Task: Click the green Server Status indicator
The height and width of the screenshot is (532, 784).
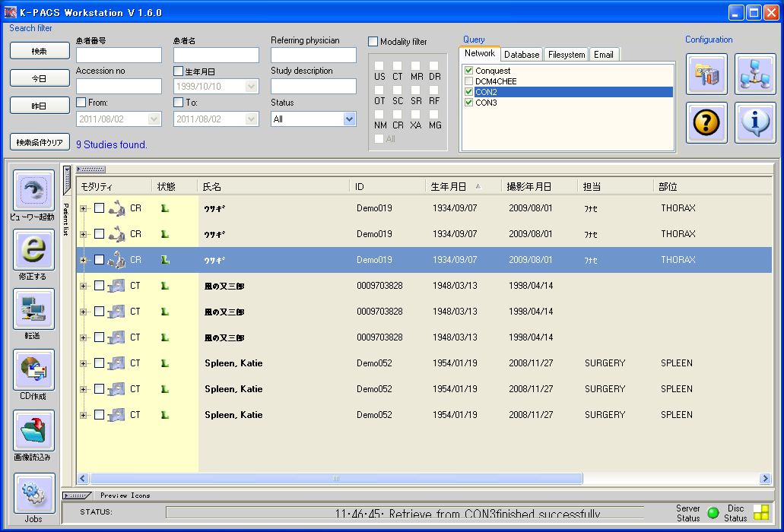Action: tap(713, 512)
